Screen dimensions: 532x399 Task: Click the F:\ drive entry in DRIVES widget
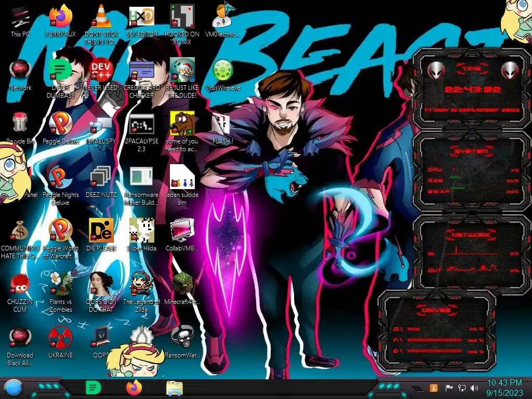(438, 340)
